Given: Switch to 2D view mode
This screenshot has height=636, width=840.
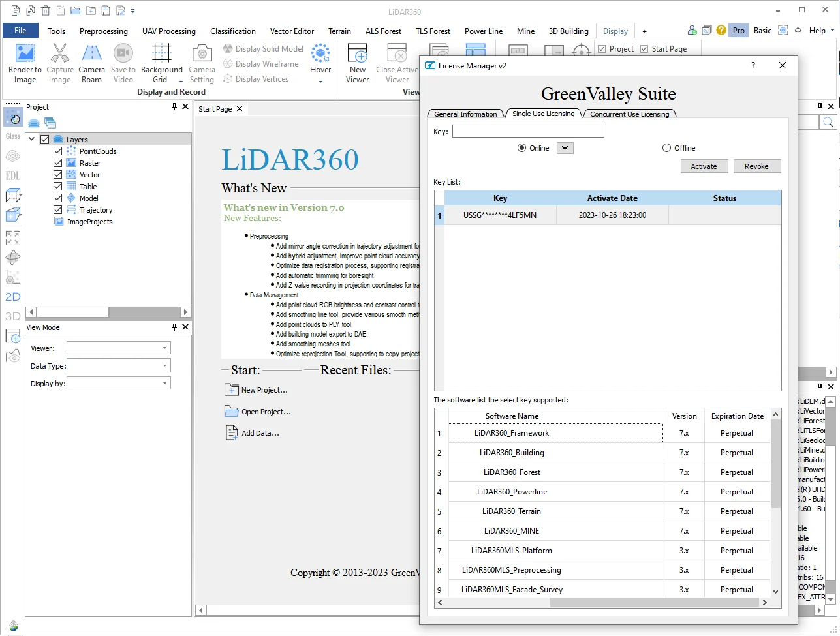Looking at the screenshot, I should pyautogui.click(x=13, y=297).
